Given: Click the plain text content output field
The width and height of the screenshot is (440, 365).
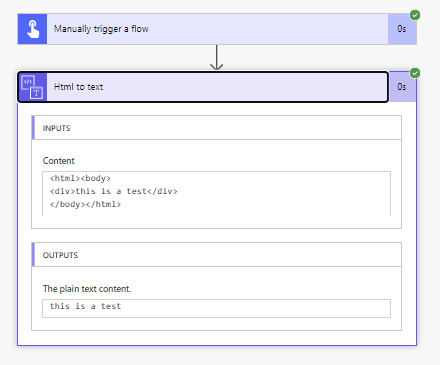Looking at the screenshot, I should click(x=216, y=308).
